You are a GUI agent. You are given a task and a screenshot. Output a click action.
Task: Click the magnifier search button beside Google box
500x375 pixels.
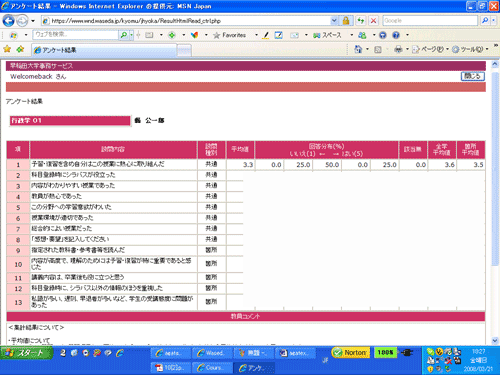484,21
